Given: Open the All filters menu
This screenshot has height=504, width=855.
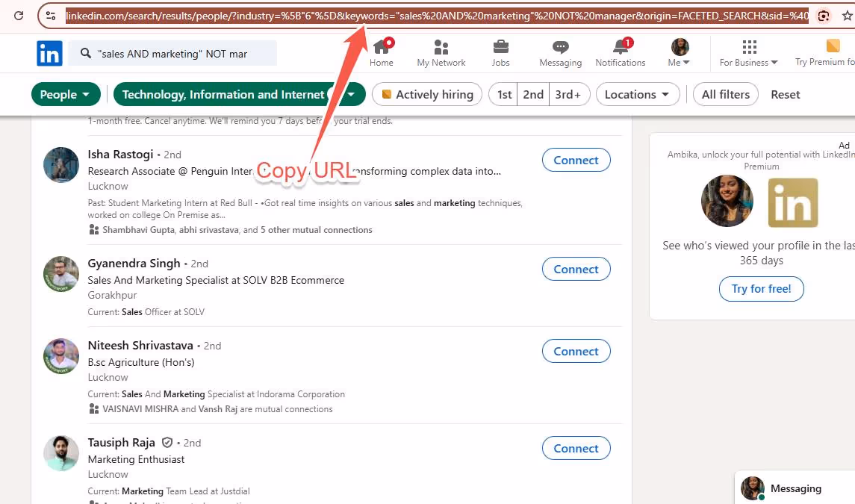Looking at the screenshot, I should click(x=725, y=94).
